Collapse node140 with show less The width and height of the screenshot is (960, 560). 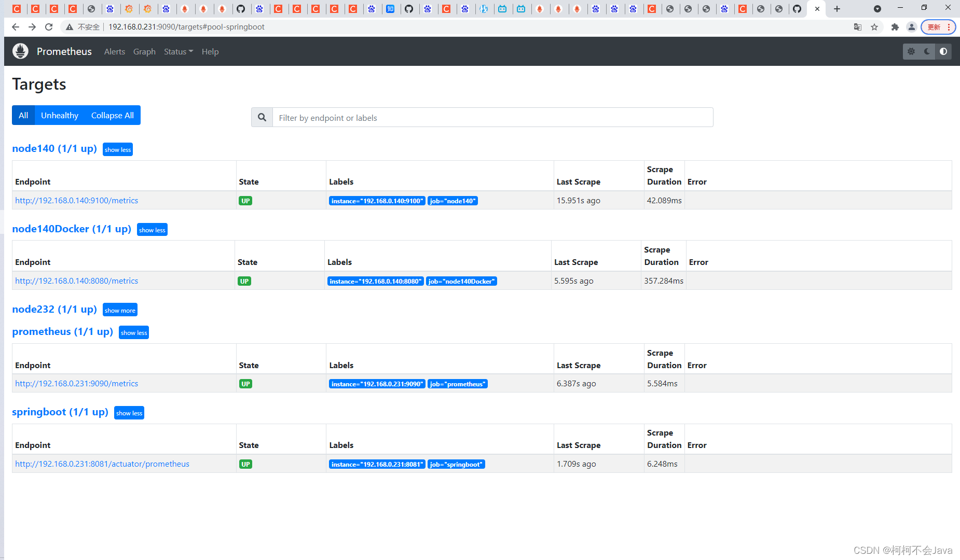coord(118,149)
